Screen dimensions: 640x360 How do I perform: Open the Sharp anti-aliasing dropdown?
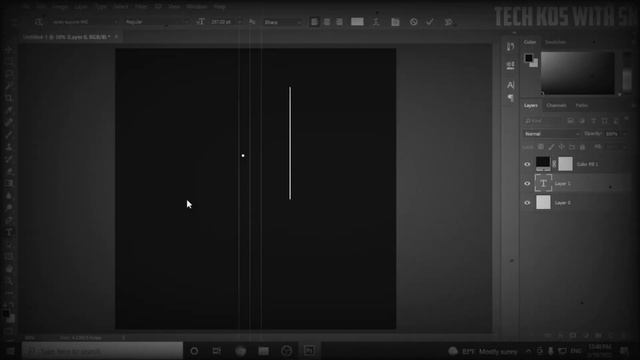click(x=282, y=22)
